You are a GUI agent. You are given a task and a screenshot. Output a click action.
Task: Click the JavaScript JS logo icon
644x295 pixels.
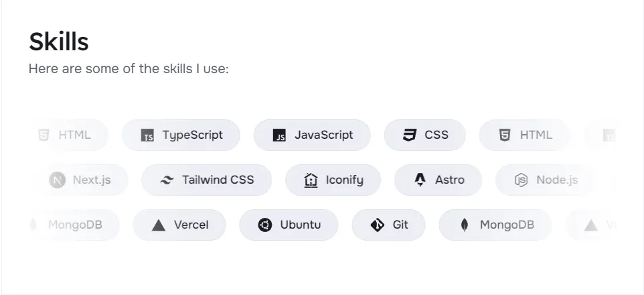[280, 135]
